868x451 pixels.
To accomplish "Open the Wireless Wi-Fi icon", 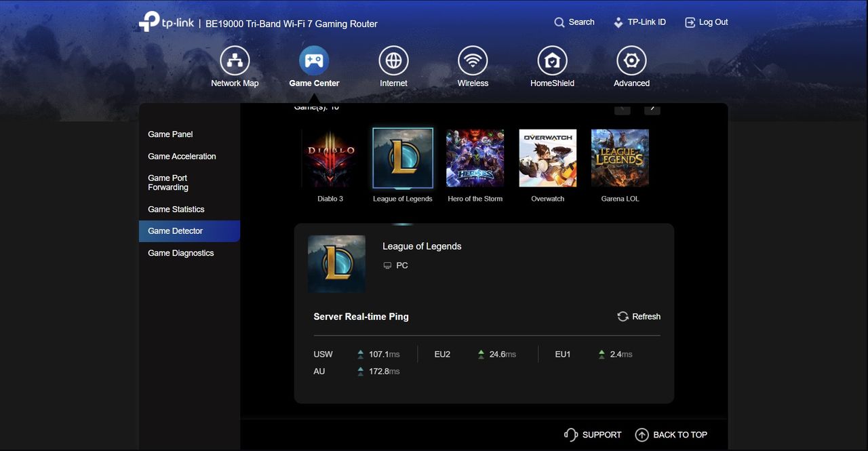I will [473, 61].
